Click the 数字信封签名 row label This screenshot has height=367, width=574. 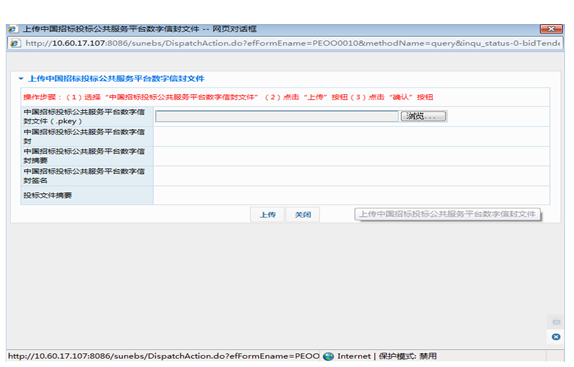coord(84,176)
